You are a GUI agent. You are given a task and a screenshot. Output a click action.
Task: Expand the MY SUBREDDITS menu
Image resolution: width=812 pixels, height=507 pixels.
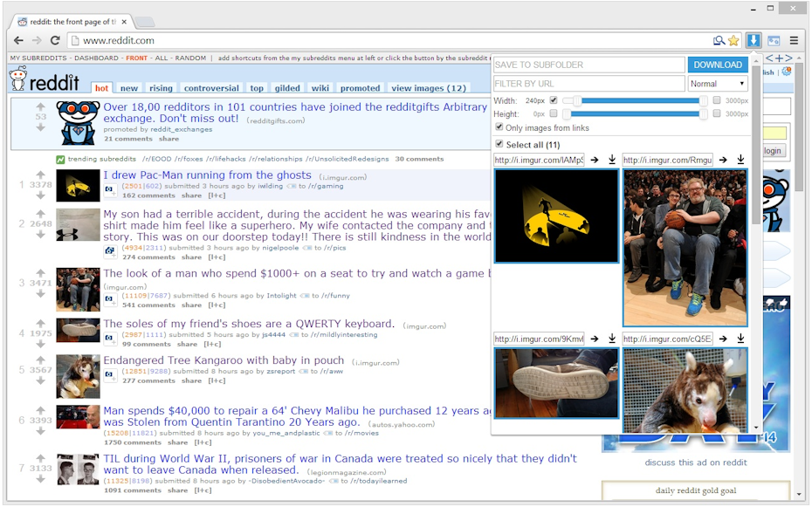35,58
